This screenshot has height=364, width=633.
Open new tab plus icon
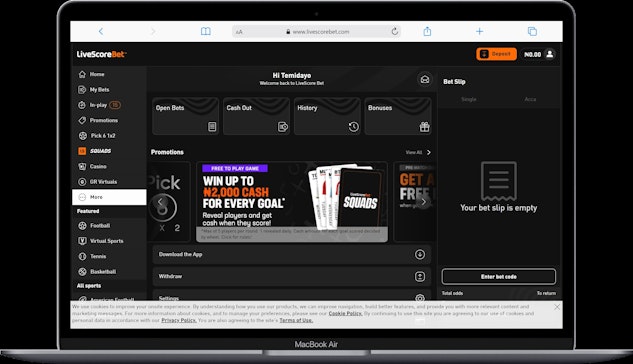click(x=479, y=31)
